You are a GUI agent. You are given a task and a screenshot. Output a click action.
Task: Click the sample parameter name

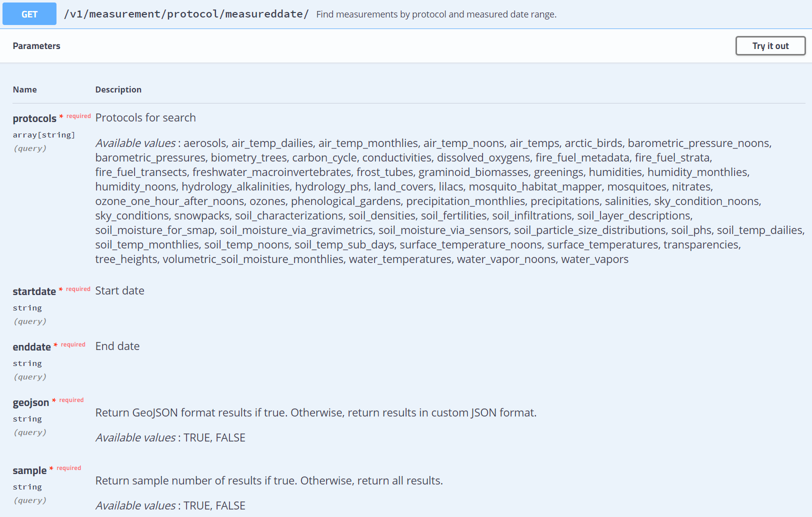(29, 470)
